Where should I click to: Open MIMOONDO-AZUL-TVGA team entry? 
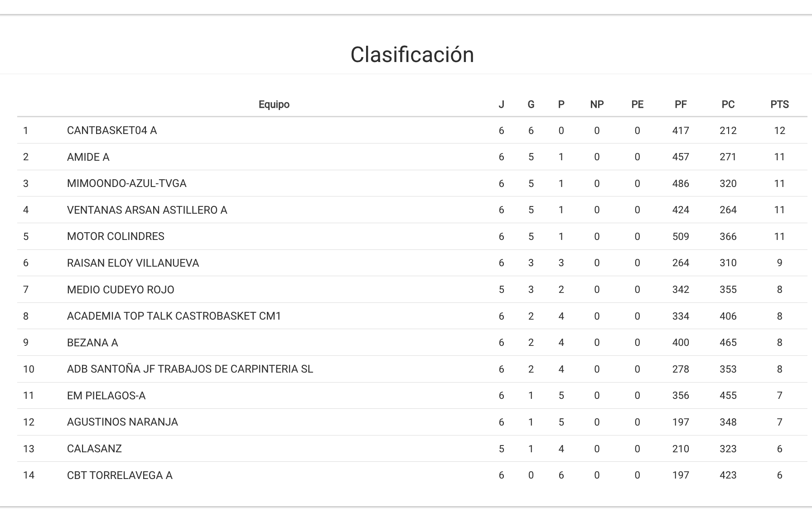[x=127, y=183]
